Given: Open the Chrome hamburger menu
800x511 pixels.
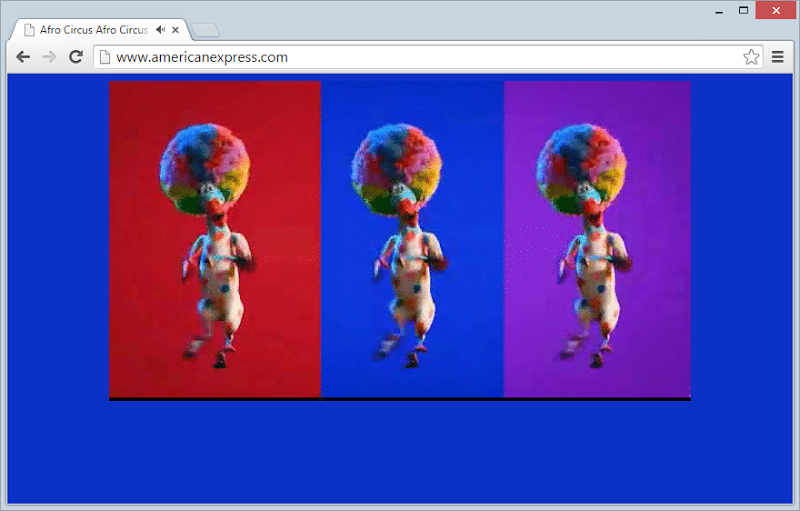Looking at the screenshot, I should [778, 57].
